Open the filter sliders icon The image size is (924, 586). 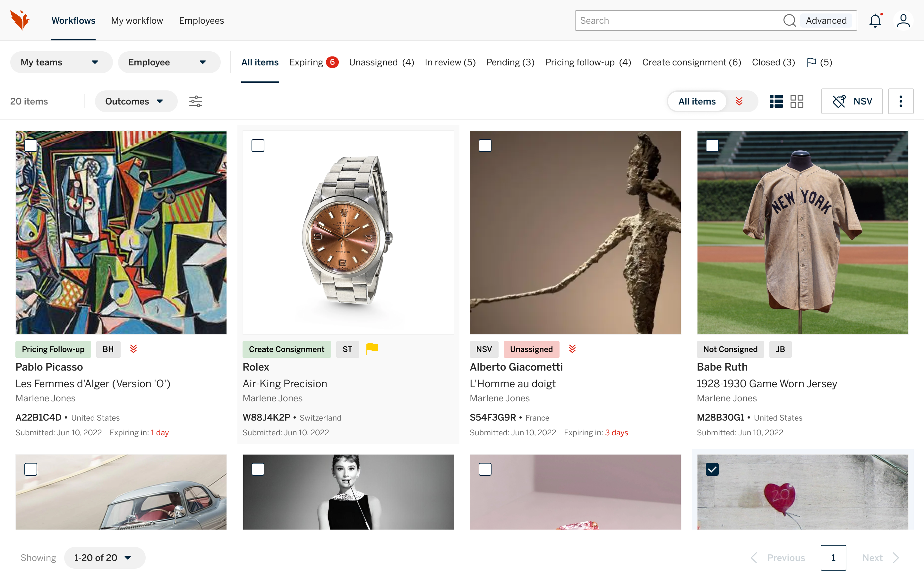tap(196, 101)
